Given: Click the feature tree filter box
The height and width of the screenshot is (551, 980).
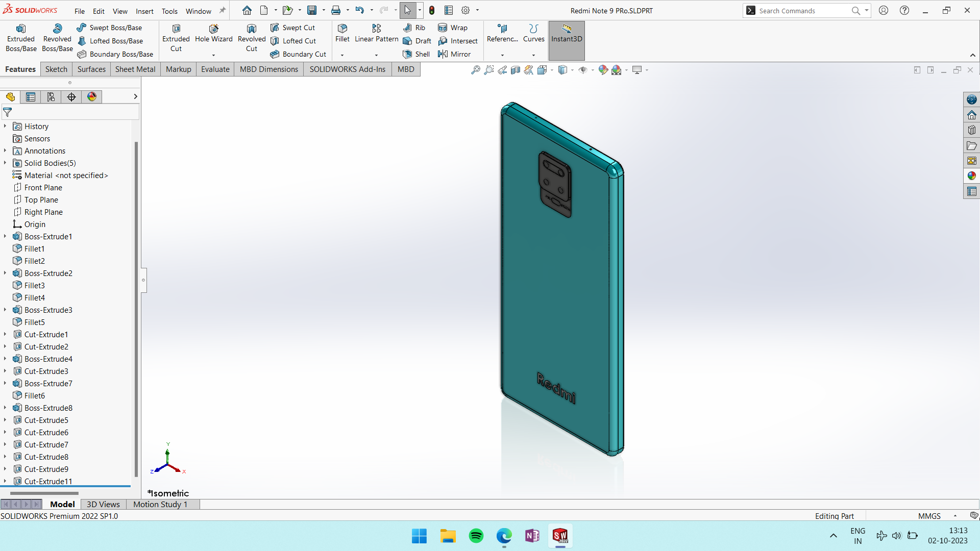Looking at the screenshot, I should tap(70, 112).
